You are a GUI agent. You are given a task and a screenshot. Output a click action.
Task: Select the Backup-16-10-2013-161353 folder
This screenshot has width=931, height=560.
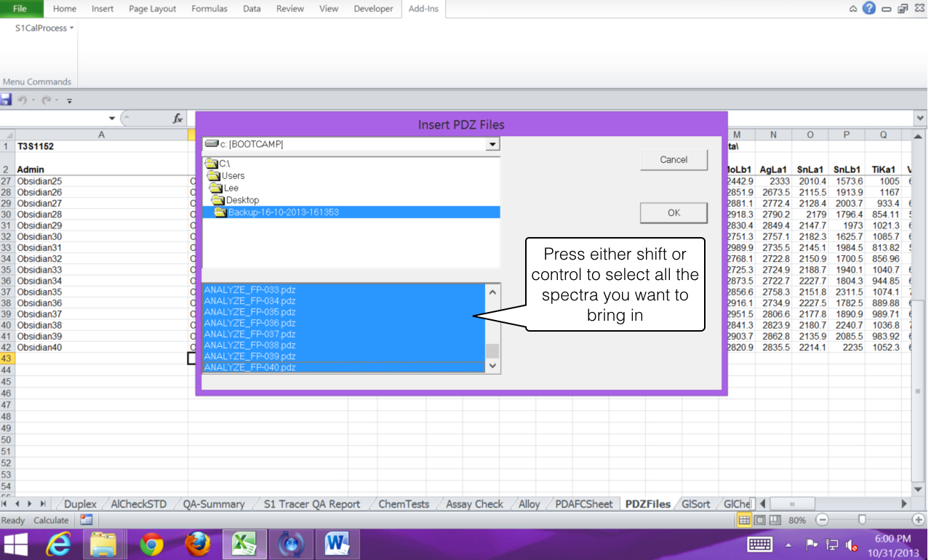283,212
